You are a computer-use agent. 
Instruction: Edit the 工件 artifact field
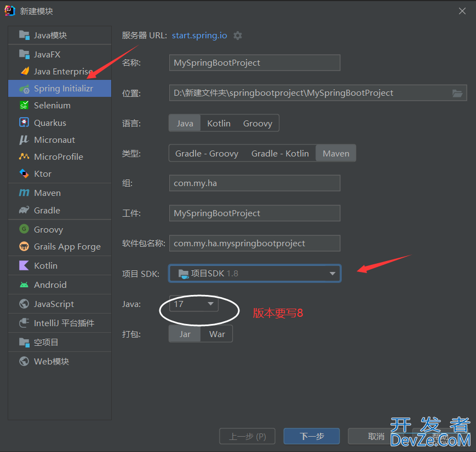255,213
